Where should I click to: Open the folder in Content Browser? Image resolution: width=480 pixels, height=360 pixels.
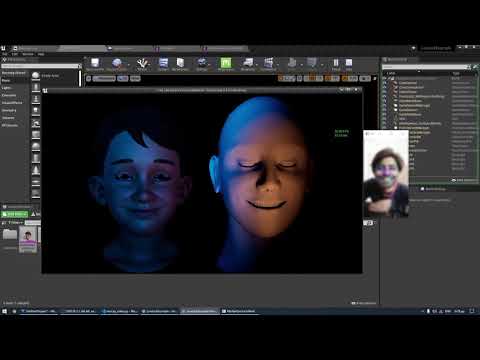pos(10,234)
